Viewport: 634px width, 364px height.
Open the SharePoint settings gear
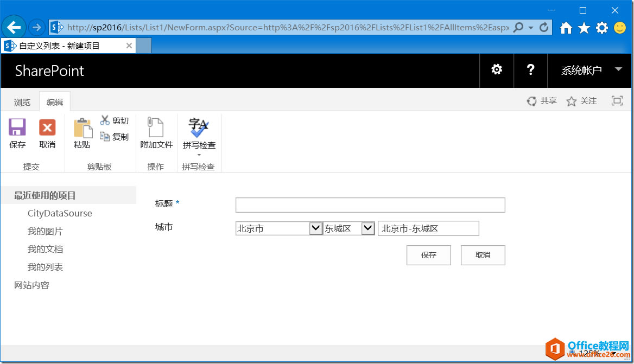pyautogui.click(x=497, y=70)
